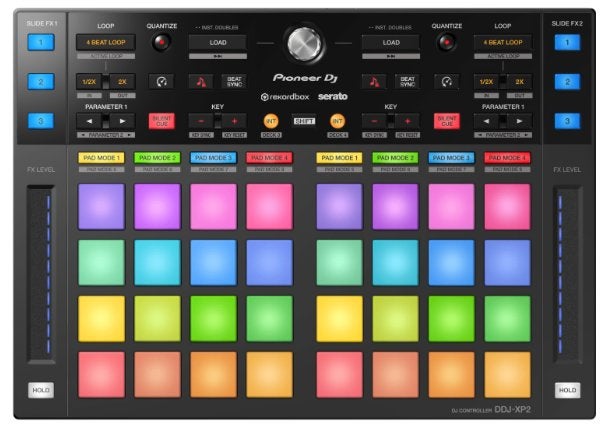Hit the right Parameter 1 right-arrow button
The height and width of the screenshot is (434, 608).
click(x=519, y=121)
